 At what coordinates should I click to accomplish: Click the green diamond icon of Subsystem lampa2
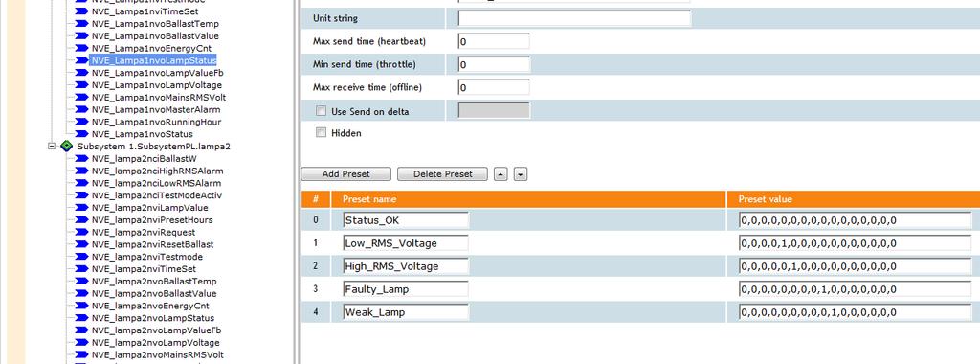pos(67,146)
